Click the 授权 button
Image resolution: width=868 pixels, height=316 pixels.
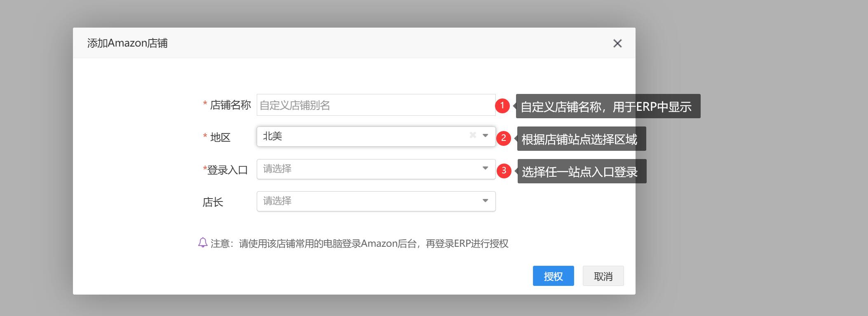[x=553, y=276]
